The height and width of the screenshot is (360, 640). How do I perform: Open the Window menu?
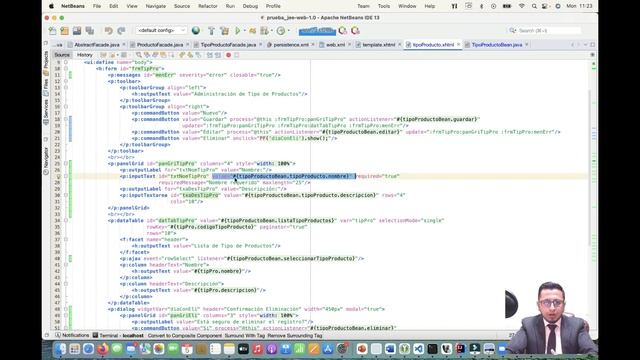pyautogui.click(x=407, y=6)
